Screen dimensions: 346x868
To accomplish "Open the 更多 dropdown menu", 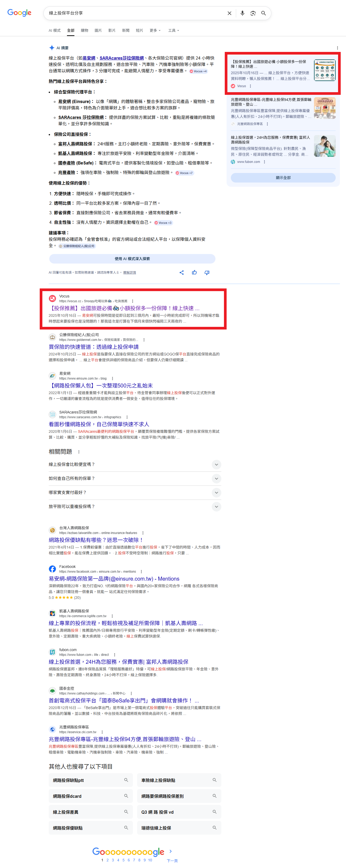I will [155, 30].
